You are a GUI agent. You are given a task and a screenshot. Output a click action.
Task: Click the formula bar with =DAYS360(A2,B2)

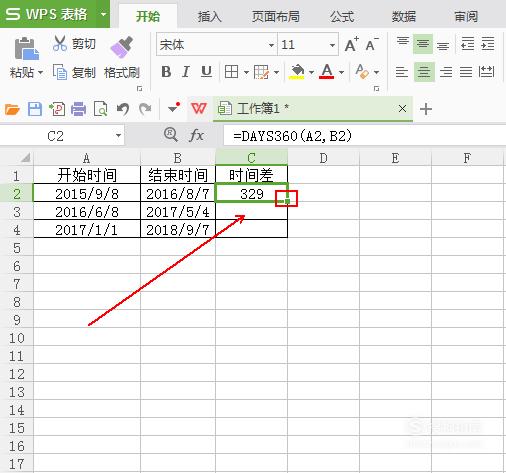point(365,136)
